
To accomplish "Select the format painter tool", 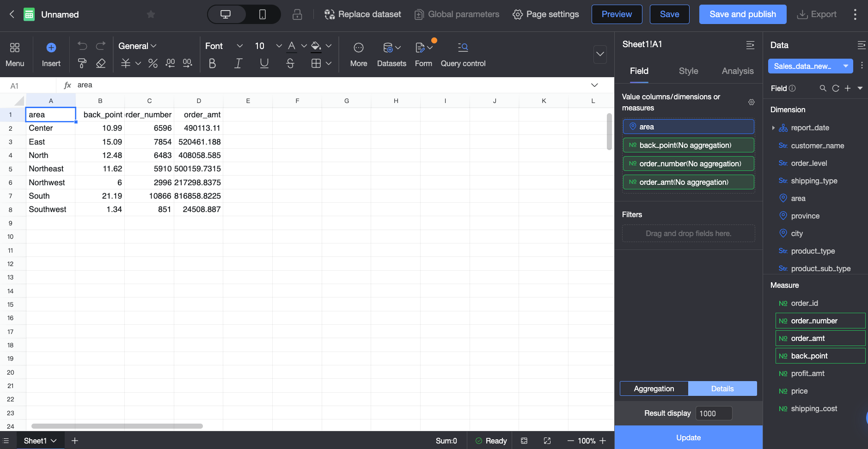I will click(x=82, y=63).
